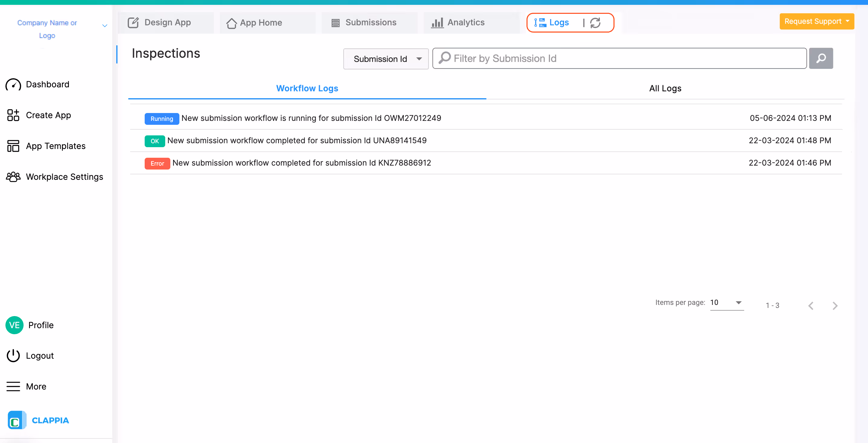Click the Logout power icon
The height and width of the screenshot is (443, 868).
click(x=13, y=355)
